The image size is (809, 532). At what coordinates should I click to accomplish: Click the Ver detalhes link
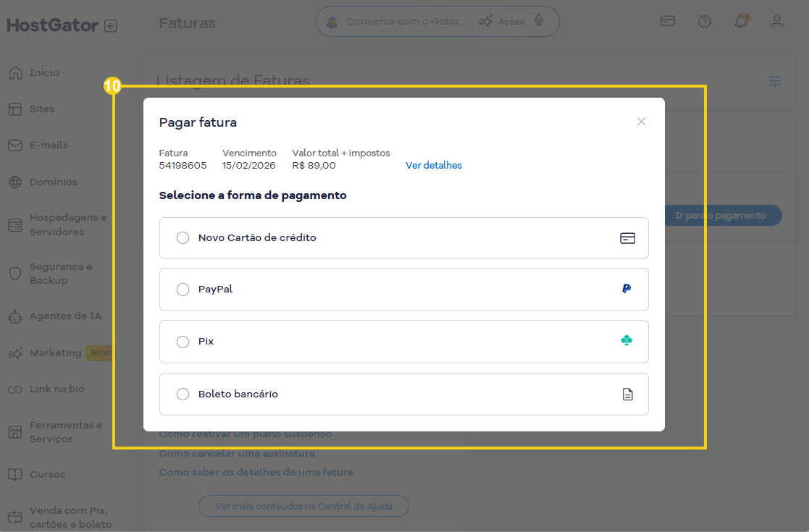433,165
